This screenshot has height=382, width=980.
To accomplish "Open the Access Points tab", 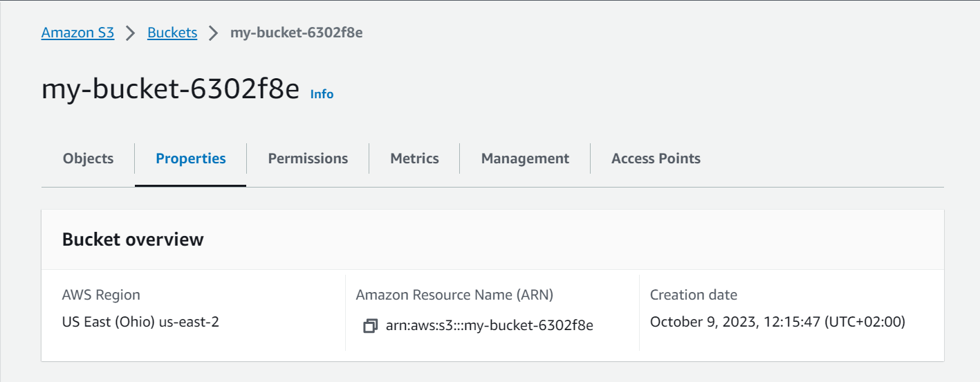I will pyautogui.click(x=656, y=158).
